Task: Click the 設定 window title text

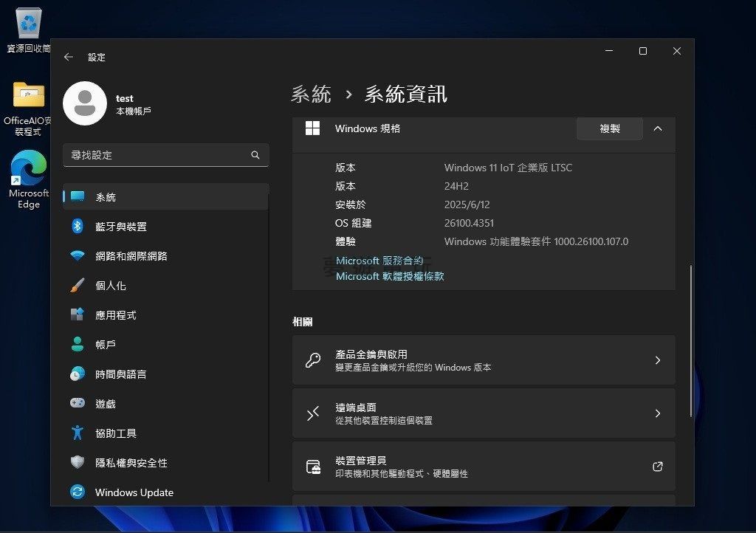Action: (x=97, y=58)
